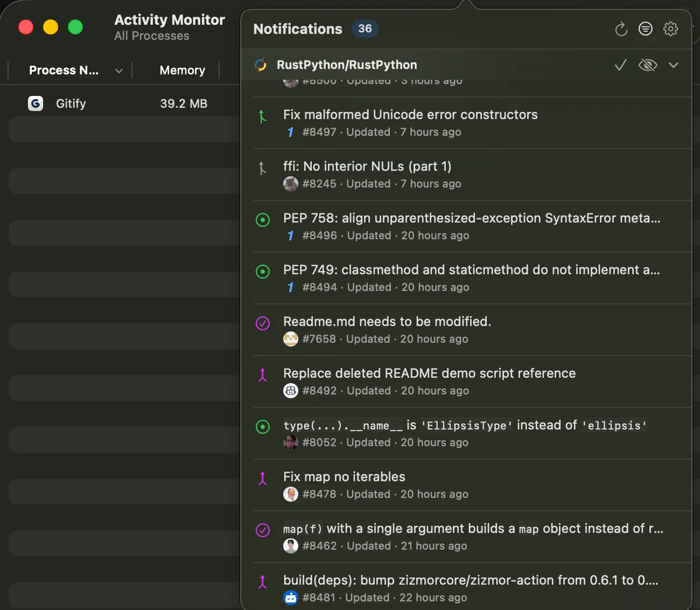The height and width of the screenshot is (610, 700).
Task: Click the author avatar next to #8494
Action: [x=291, y=287]
